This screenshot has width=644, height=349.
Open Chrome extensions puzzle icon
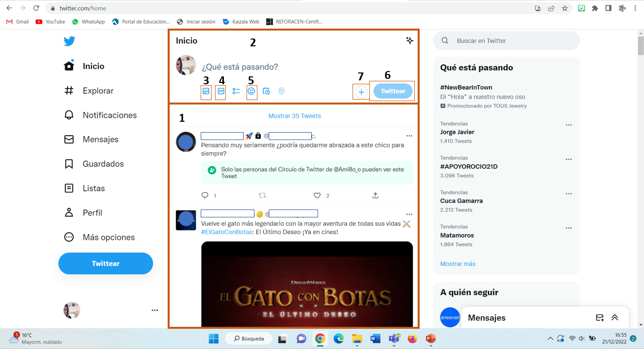click(595, 8)
